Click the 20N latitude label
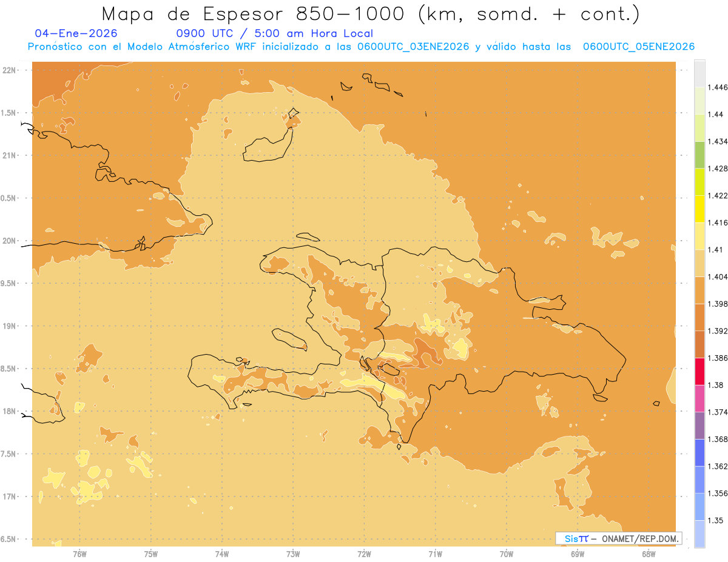Image resolution: width=728 pixels, height=562 pixels. point(10,241)
